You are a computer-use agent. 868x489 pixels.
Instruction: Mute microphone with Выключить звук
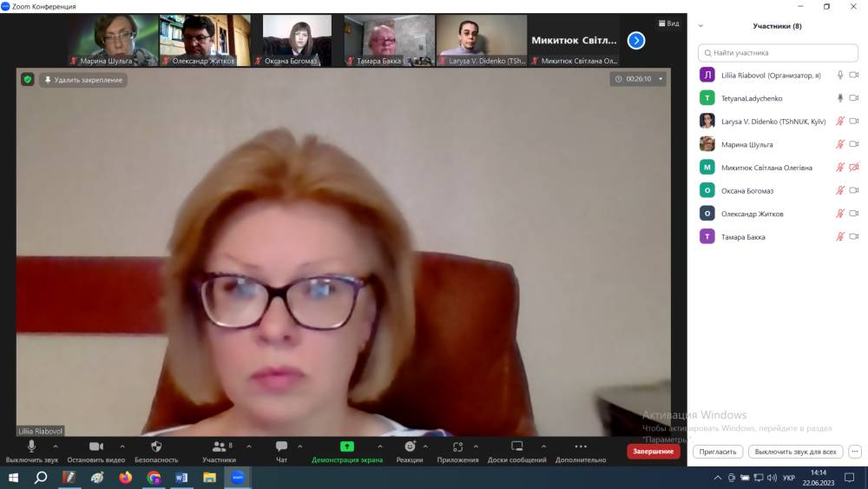(x=31, y=446)
